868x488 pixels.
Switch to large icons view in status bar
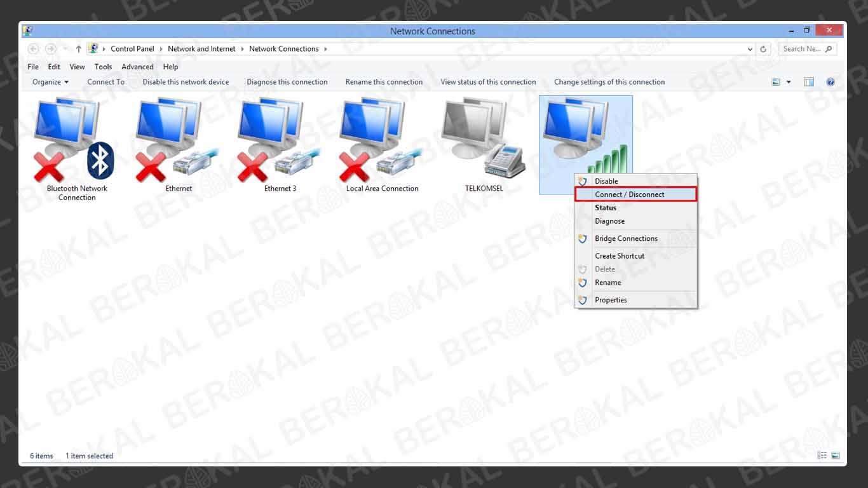(836, 456)
